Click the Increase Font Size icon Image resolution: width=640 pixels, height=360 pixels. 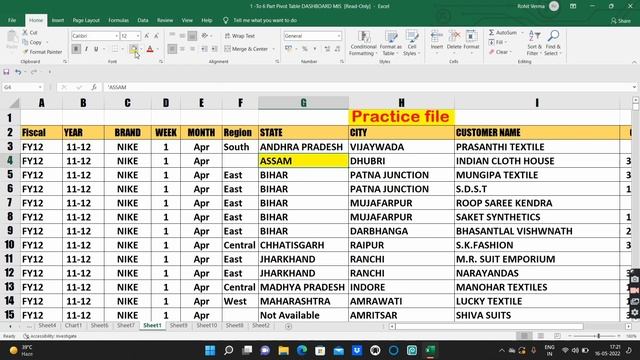pyautogui.click(x=147, y=36)
